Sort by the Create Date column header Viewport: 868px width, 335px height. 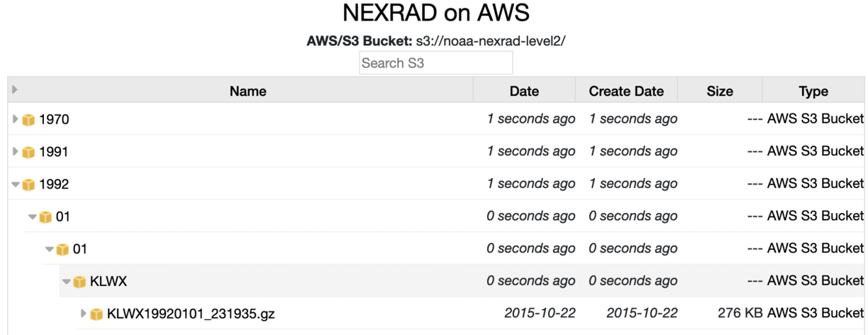tap(626, 91)
